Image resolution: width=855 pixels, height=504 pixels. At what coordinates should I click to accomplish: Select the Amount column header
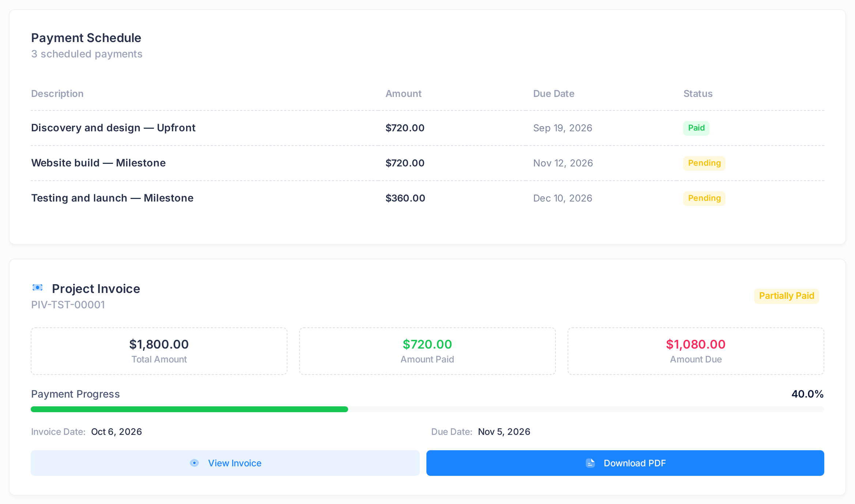point(404,94)
